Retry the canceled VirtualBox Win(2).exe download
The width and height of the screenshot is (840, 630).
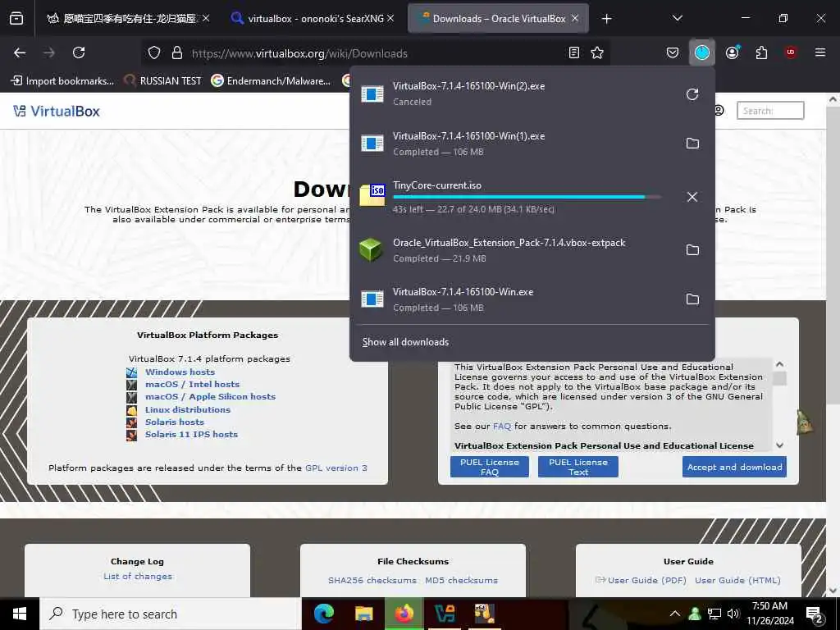pyautogui.click(x=692, y=94)
